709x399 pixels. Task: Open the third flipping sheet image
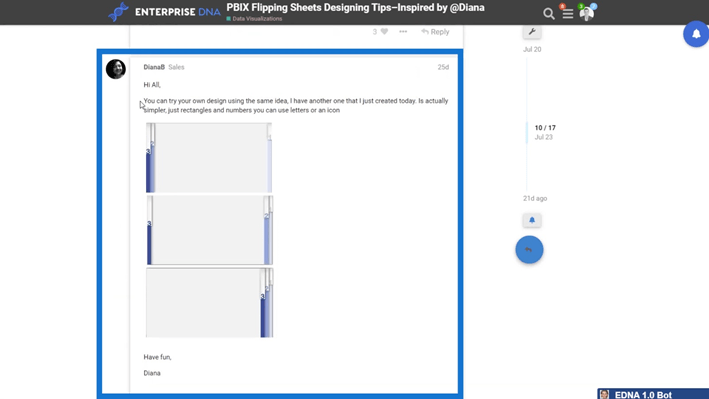point(209,303)
